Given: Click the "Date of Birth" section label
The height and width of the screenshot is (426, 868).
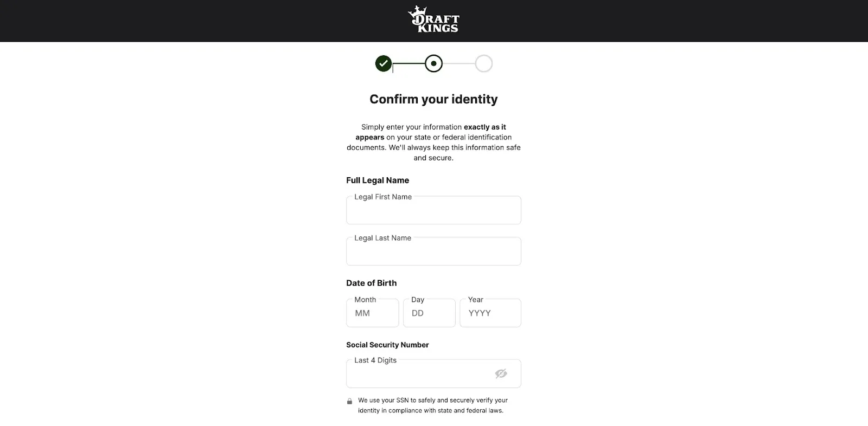Looking at the screenshot, I should pos(371,283).
